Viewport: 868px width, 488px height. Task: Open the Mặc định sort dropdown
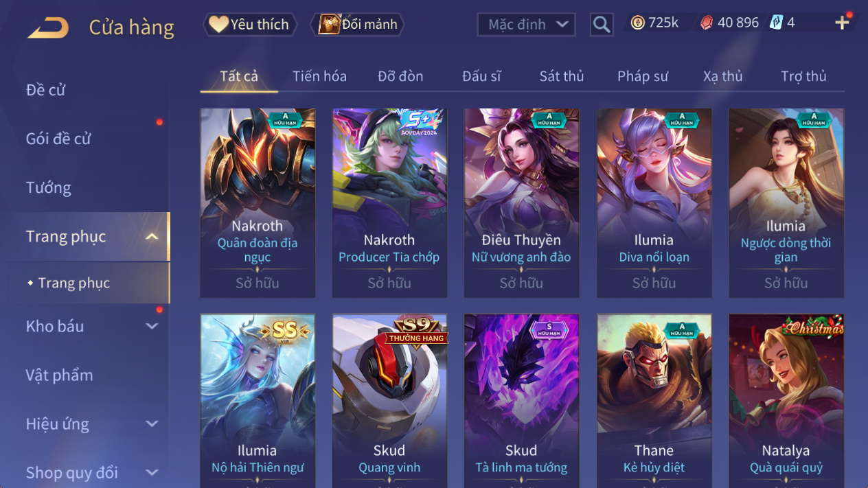526,25
